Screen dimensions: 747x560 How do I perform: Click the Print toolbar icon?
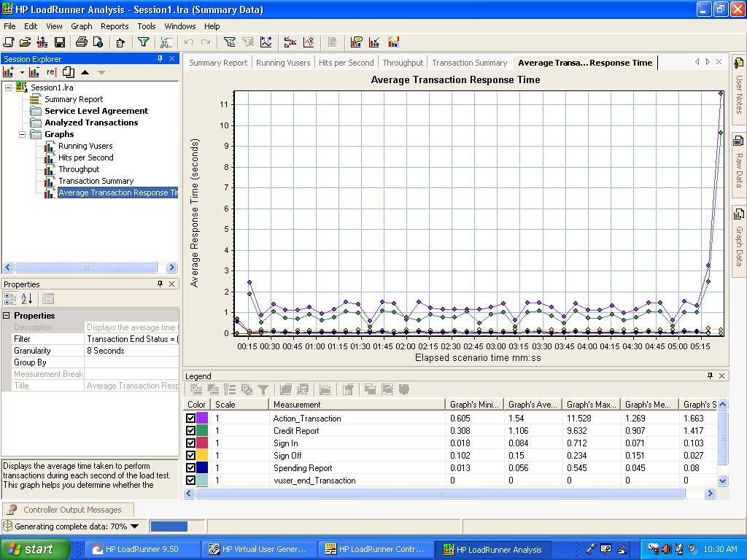tap(82, 42)
